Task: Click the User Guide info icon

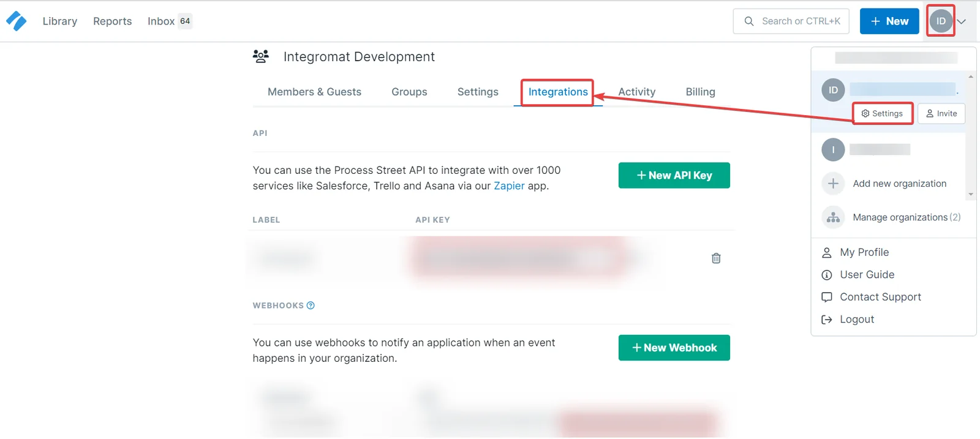Action: pyautogui.click(x=826, y=275)
